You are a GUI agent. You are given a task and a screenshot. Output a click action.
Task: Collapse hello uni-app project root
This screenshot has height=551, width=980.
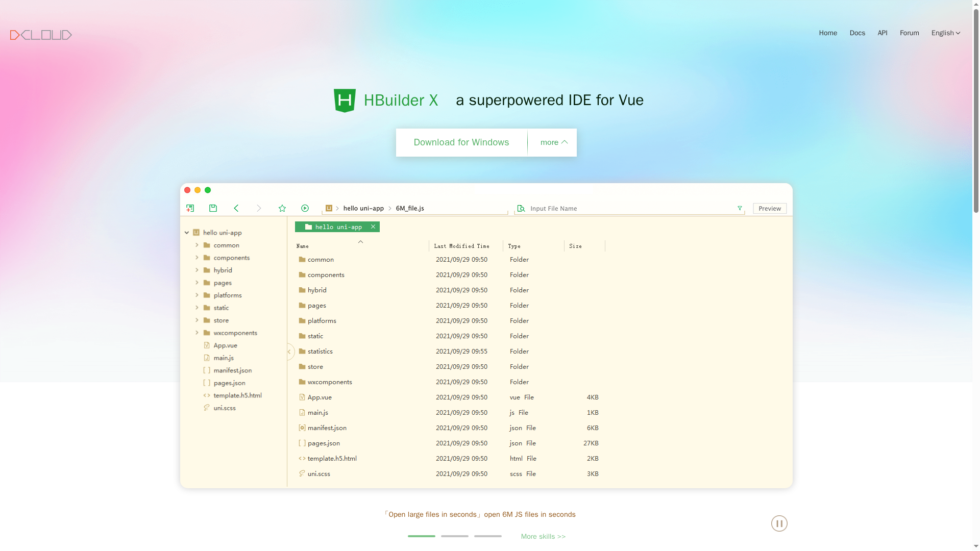coord(187,233)
